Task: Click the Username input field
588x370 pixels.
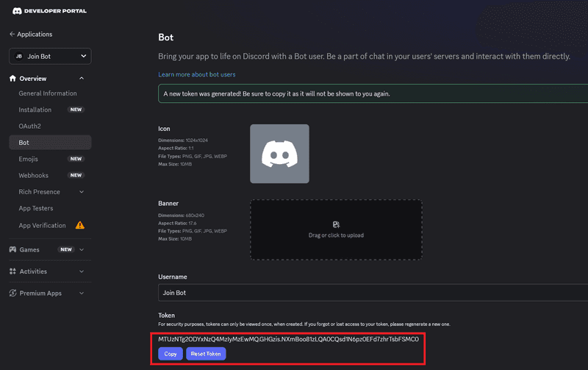Action: tap(373, 293)
